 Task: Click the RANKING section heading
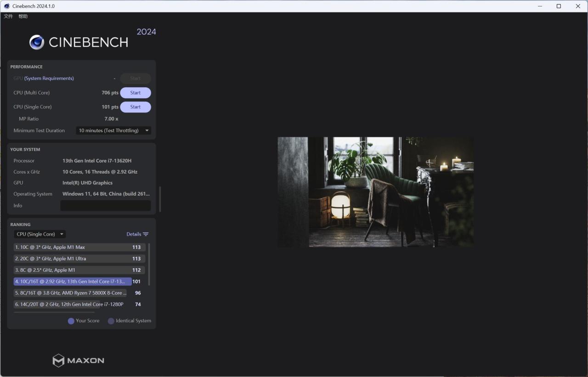click(21, 225)
